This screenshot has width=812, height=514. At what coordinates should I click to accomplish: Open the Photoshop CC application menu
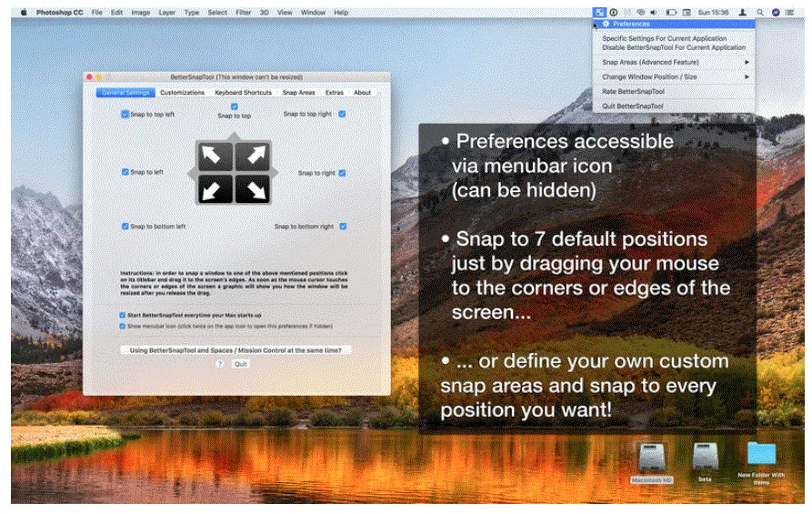(x=59, y=13)
